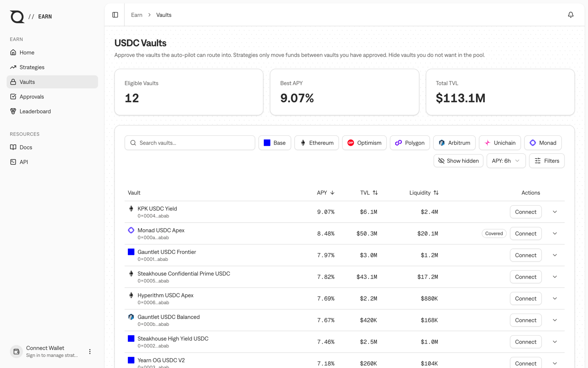Image resolution: width=588 pixels, height=368 pixels.
Task: Toggle the Arbitrum chain filter
Action: point(454,143)
